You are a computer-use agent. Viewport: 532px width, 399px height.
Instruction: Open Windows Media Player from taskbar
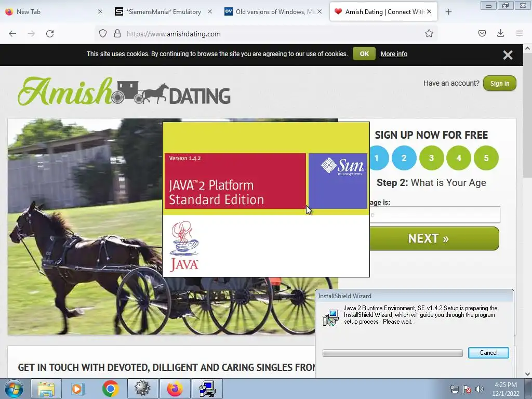(x=77, y=389)
